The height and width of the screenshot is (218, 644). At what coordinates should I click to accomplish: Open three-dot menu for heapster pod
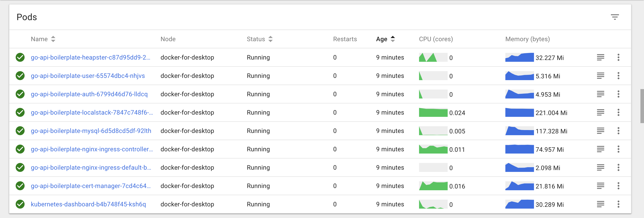(618, 57)
